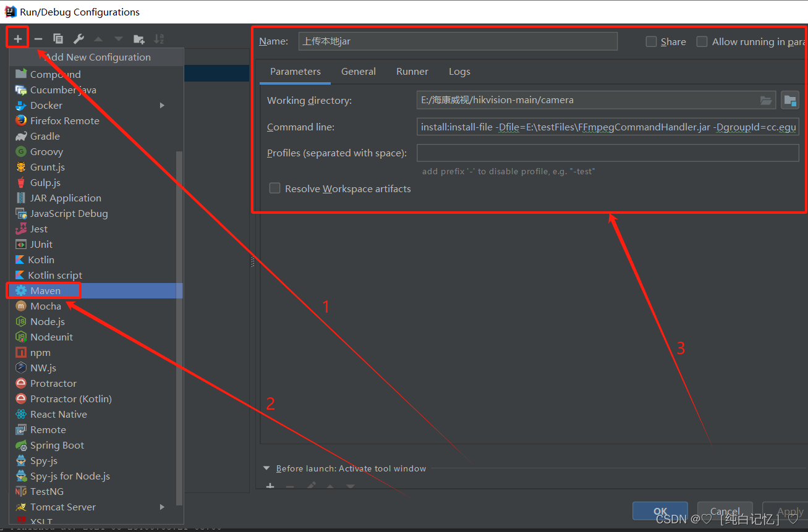Click the Sort Configurations toolbar icon

[159, 39]
